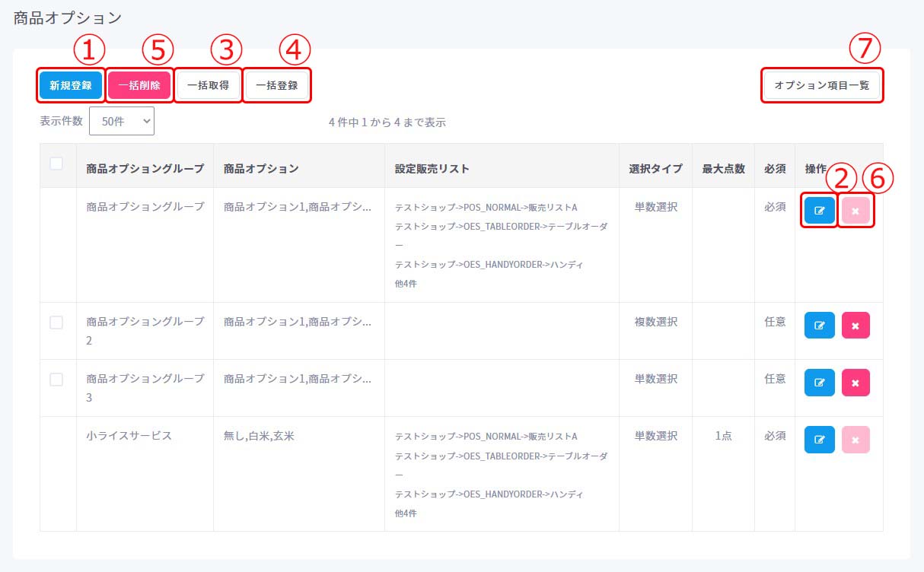Click the 商品オプション page title
Viewport: 924px width, 572px height.
[68, 17]
